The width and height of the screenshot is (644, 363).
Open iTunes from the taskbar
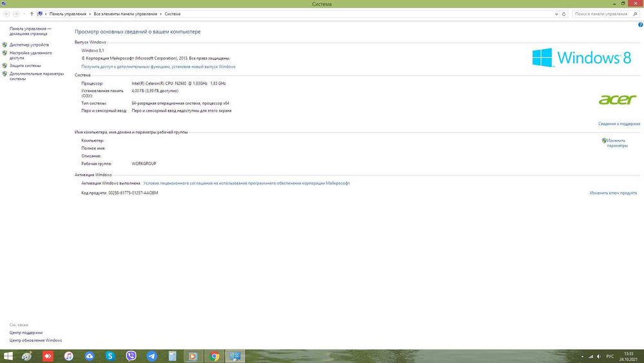(69, 356)
